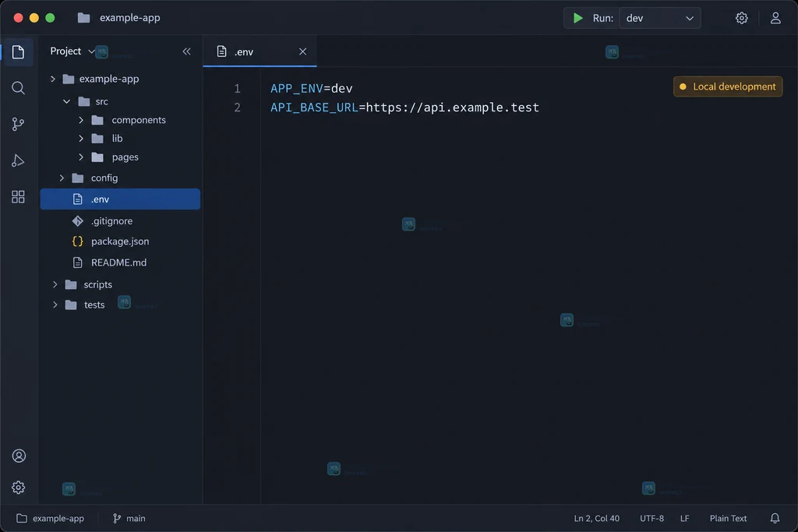Click the folder icon in status bar

click(21, 518)
